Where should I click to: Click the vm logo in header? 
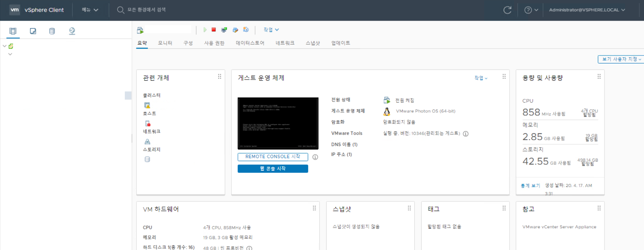coord(14,10)
